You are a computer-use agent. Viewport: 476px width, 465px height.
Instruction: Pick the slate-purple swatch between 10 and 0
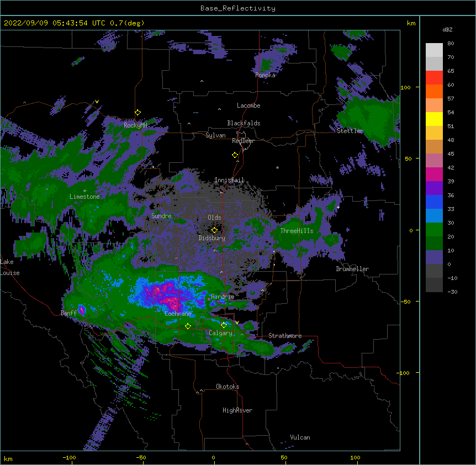[x=434, y=257]
